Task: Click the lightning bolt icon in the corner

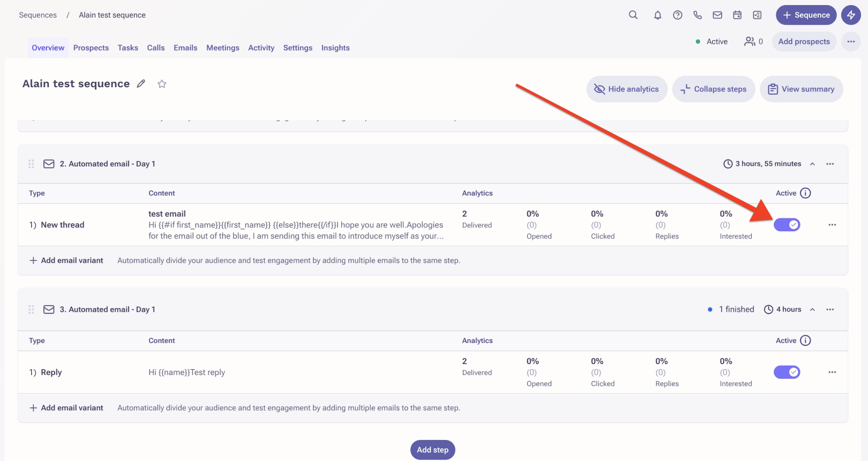Action: point(851,15)
